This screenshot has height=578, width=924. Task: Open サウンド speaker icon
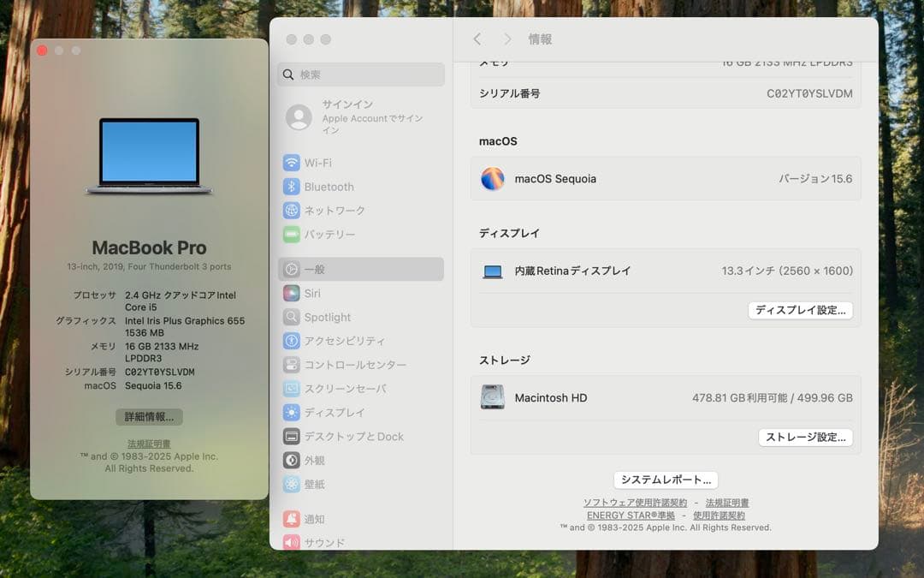291,542
